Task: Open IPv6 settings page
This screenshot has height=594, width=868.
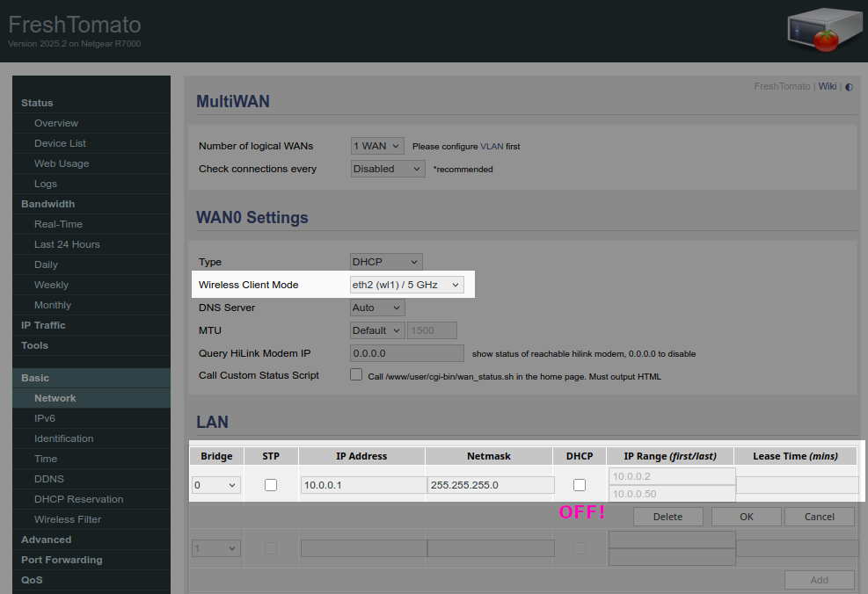Action: pos(44,418)
